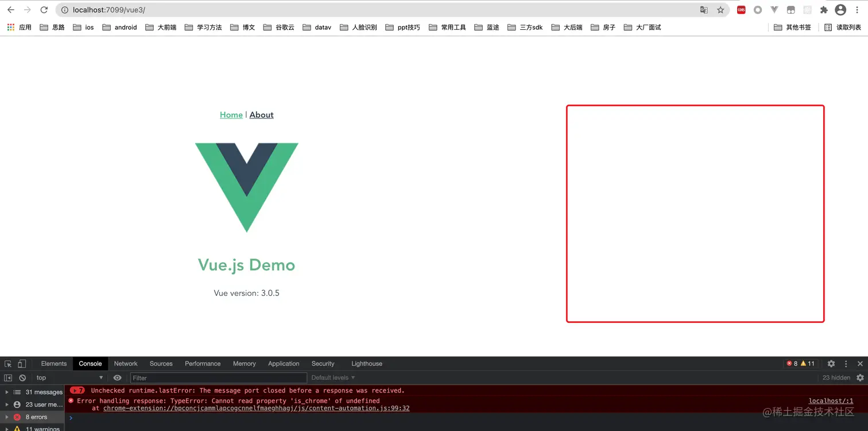This screenshot has height=431, width=868.
Task: Reload the page with refresh icon
Action: [x=44, y=10]
